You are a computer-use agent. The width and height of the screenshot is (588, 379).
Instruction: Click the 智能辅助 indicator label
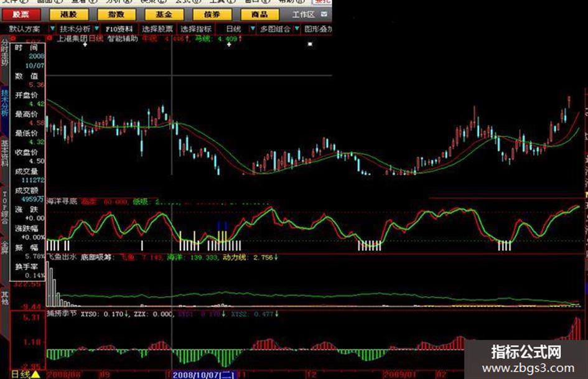pos(123,39)
